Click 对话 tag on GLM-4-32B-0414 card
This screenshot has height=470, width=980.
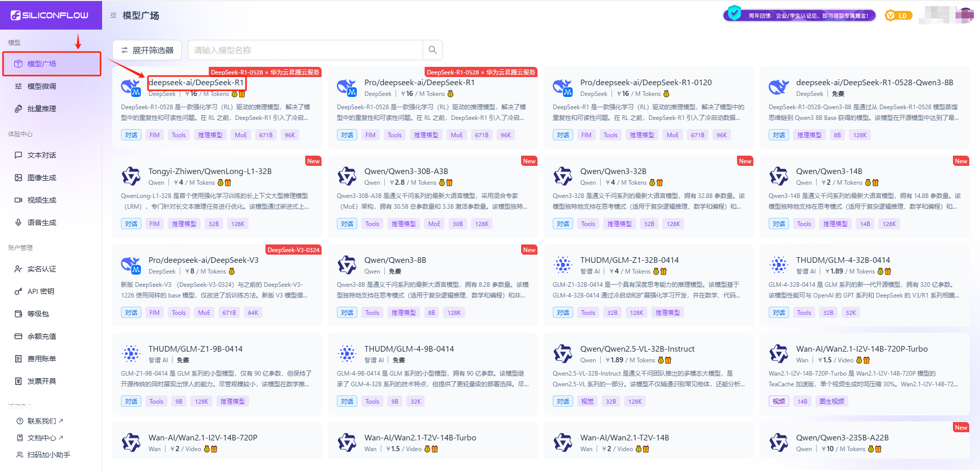point(779,312)
